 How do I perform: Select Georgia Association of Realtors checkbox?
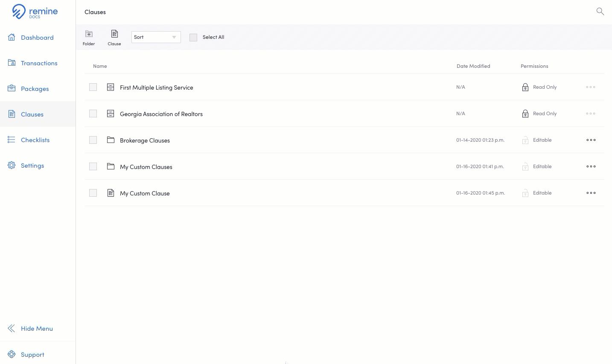pos(93,114)
